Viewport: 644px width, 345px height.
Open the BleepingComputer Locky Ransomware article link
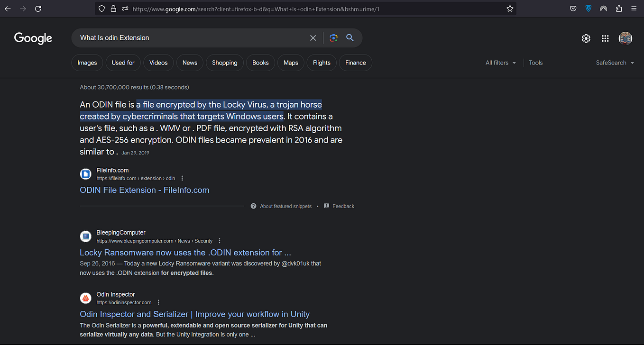coord(185,253)
